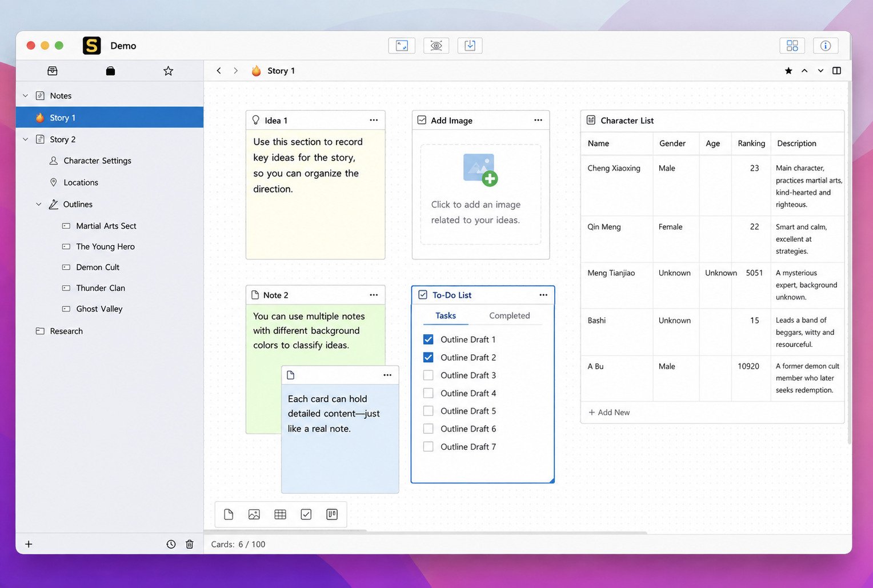Click Add New in Character List
Image resolution: width=873 pixels, height=588 pixels.
pos(609,412)
